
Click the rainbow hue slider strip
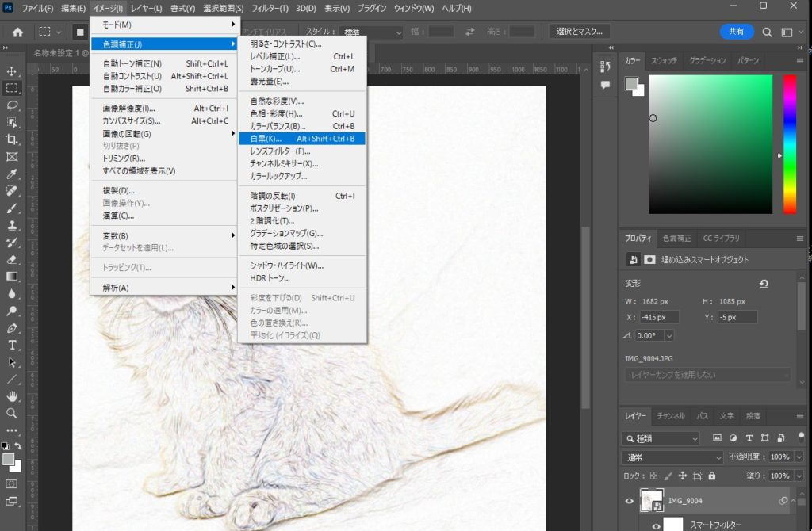pyautogui.click(x=789, y=144)
